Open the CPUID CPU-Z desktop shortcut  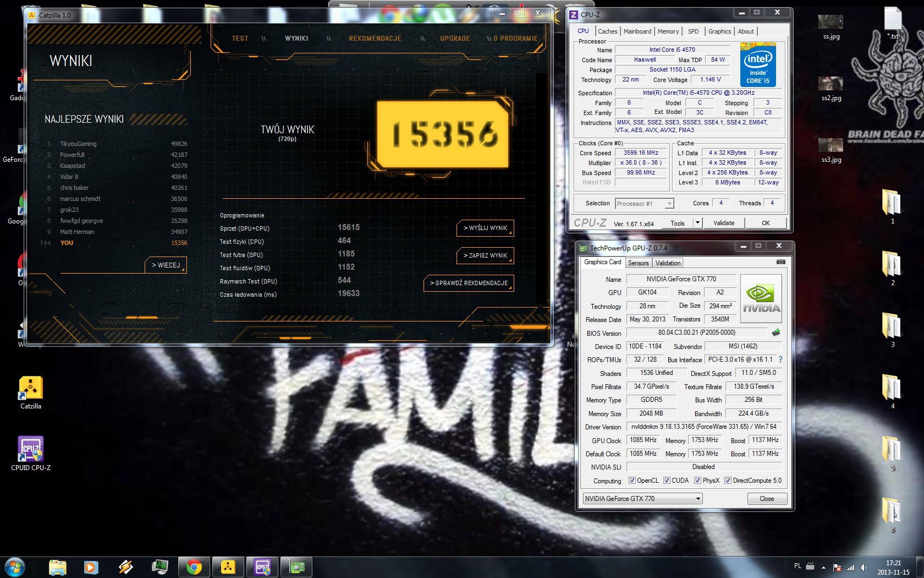pos(31,454)
